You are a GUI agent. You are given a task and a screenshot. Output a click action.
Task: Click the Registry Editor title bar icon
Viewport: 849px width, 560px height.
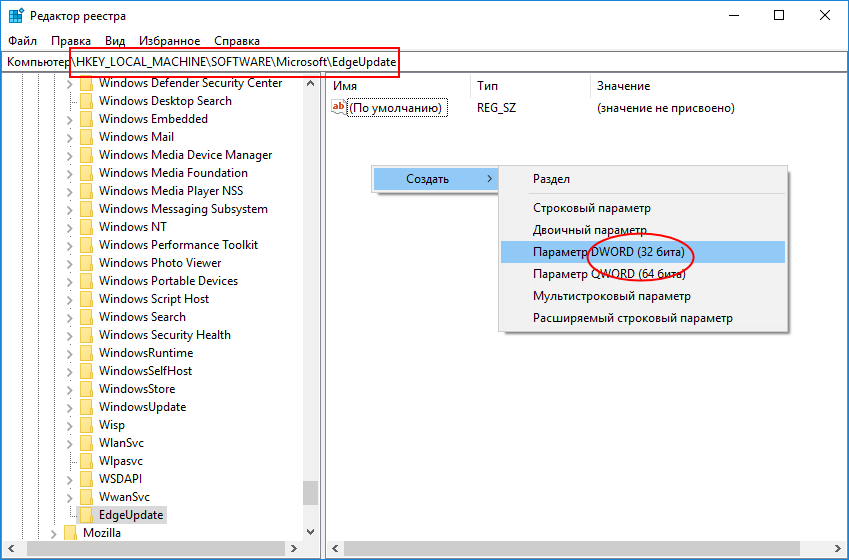(16, 16)
